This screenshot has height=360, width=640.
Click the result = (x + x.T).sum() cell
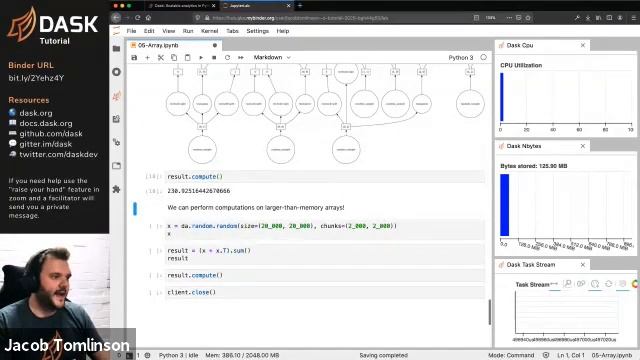[325, 254]
